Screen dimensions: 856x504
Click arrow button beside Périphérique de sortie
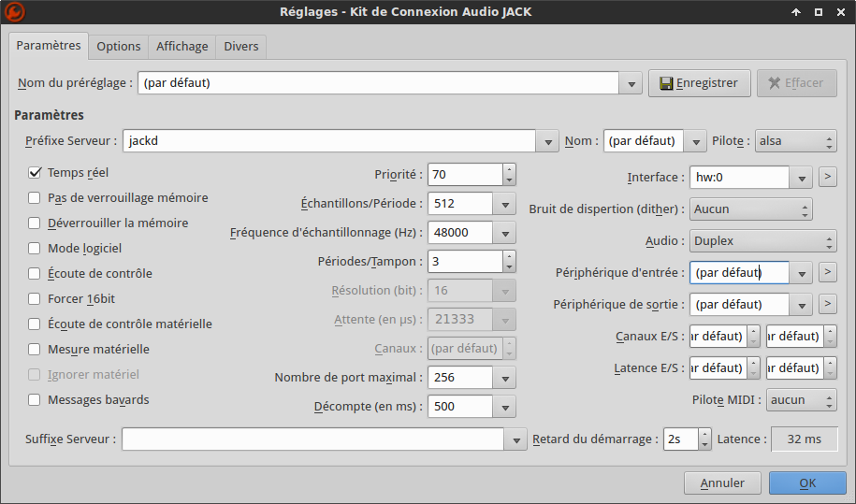tap(827, 304)
